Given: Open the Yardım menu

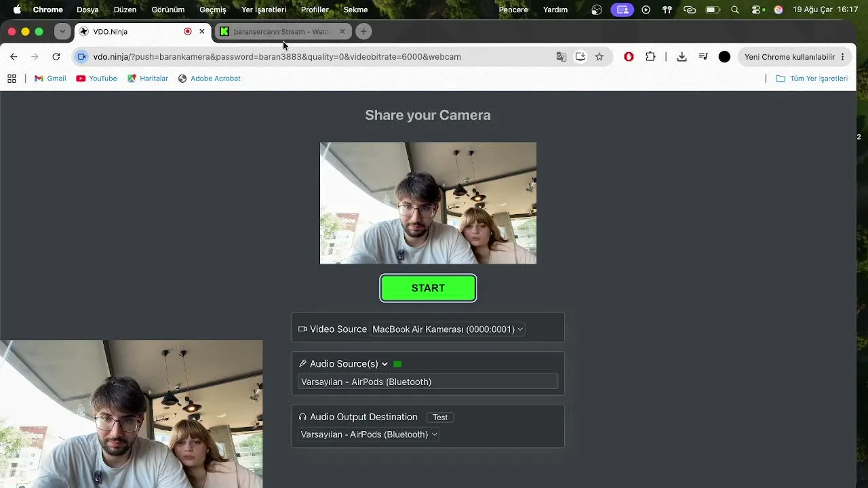Looking at the screenshot, I should (555, 9).
